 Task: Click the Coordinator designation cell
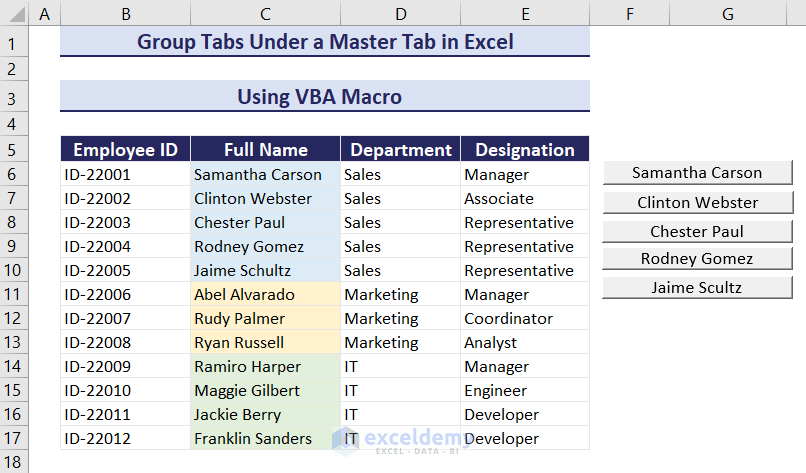524,318
